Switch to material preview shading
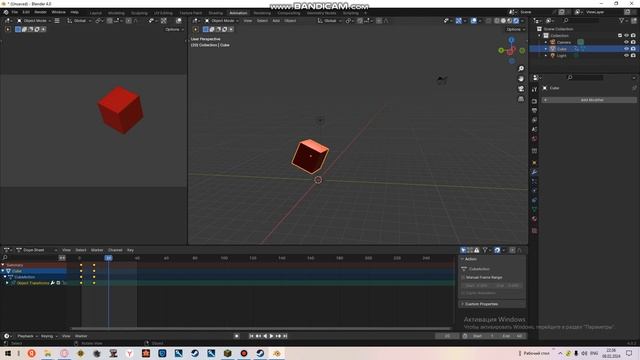Screen dimensions: 640x360 509,20
